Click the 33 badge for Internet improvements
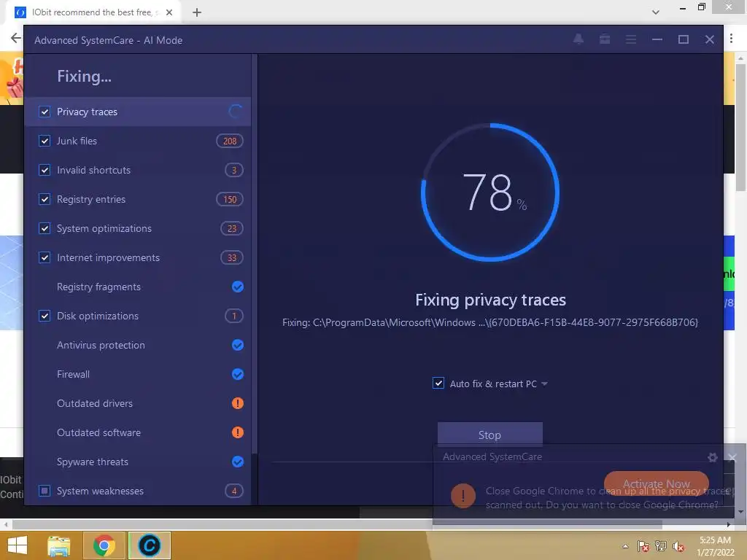Image resolution: width=747 pixels, height=560 pixels. 231,257
